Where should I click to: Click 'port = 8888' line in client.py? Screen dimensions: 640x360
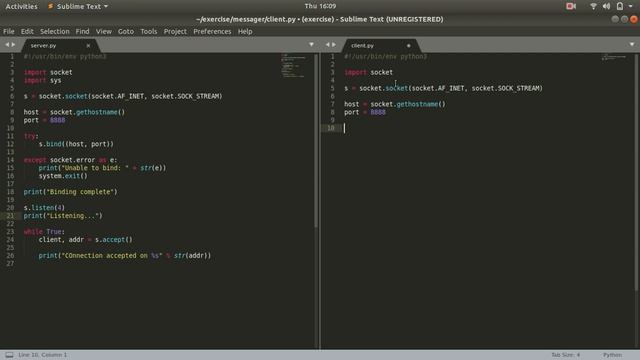[x=365, y=112]
